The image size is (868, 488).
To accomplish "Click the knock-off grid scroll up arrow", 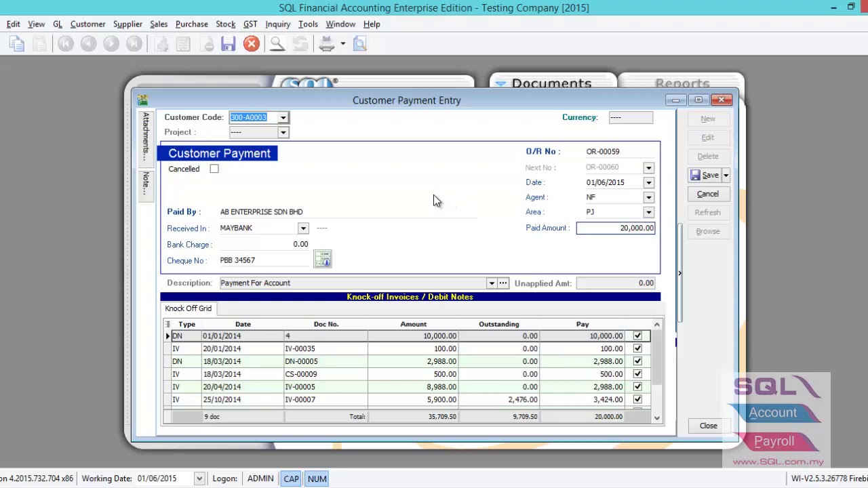I will [656, 324].
